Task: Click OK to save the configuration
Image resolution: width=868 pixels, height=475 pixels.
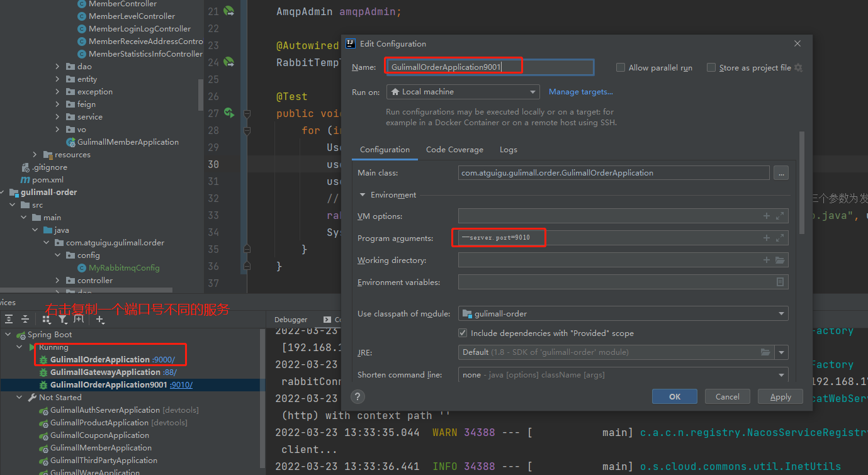Action: click(675, 397)
